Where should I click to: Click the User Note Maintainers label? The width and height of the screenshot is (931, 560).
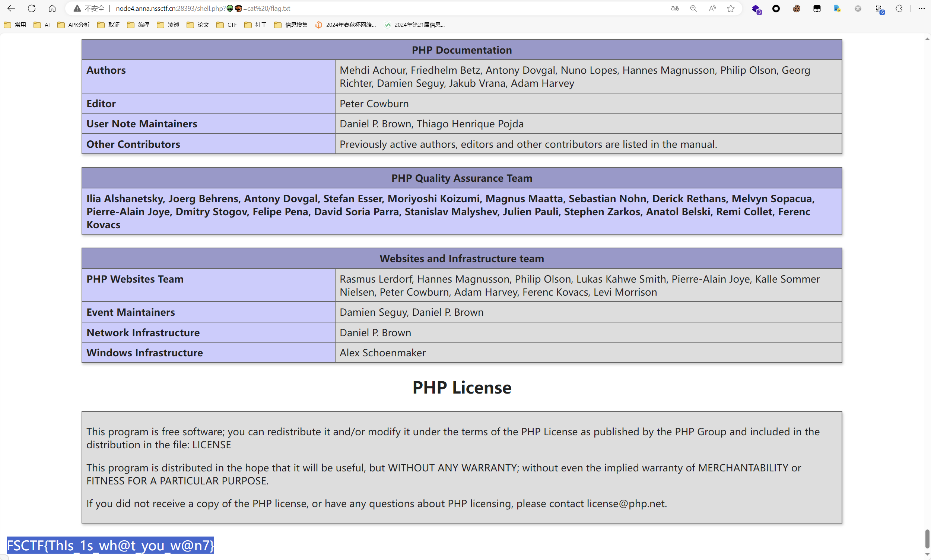click(x=142, y=124)
